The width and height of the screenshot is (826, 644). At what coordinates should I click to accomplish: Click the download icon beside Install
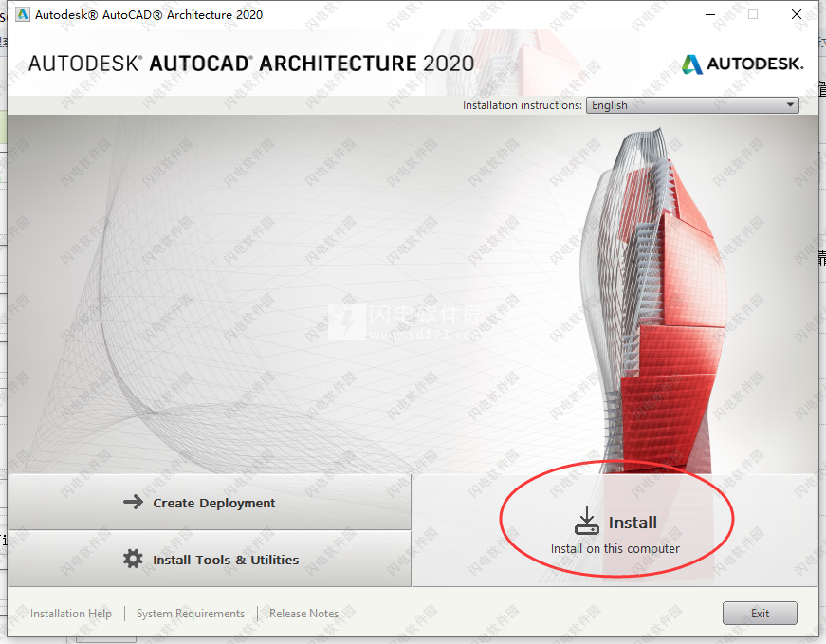tap(586, 520)
